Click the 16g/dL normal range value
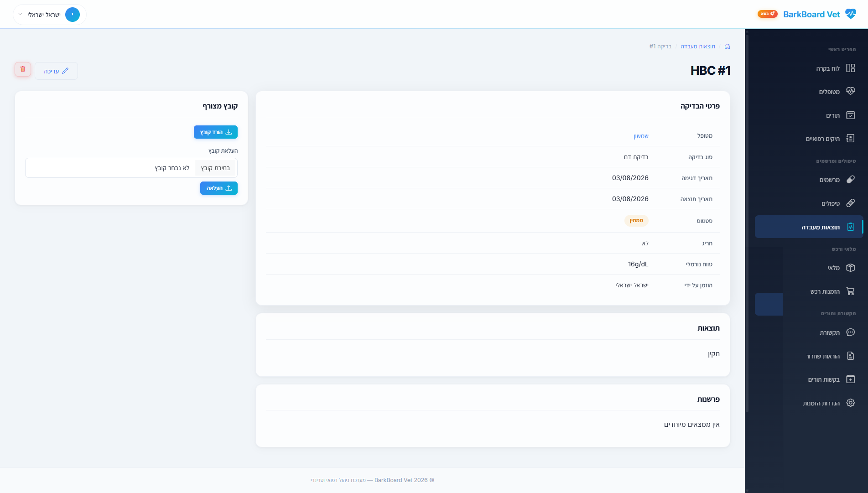Screen dimensions: 868x493 pos(638,264)
